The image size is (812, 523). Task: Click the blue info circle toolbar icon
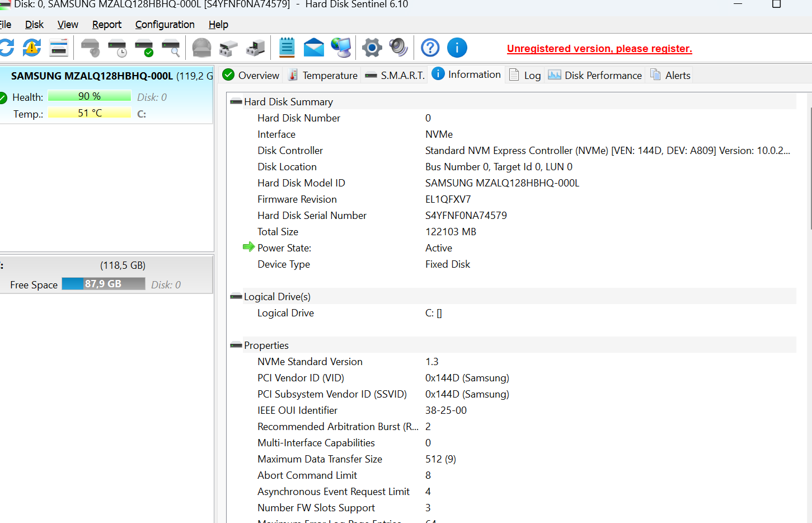(x=457, y=48)
